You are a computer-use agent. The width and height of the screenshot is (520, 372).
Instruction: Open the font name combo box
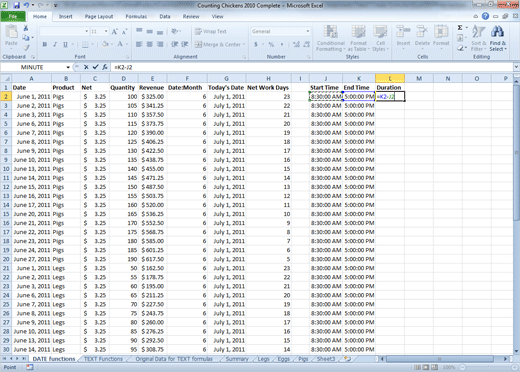(x=64, y=31)
